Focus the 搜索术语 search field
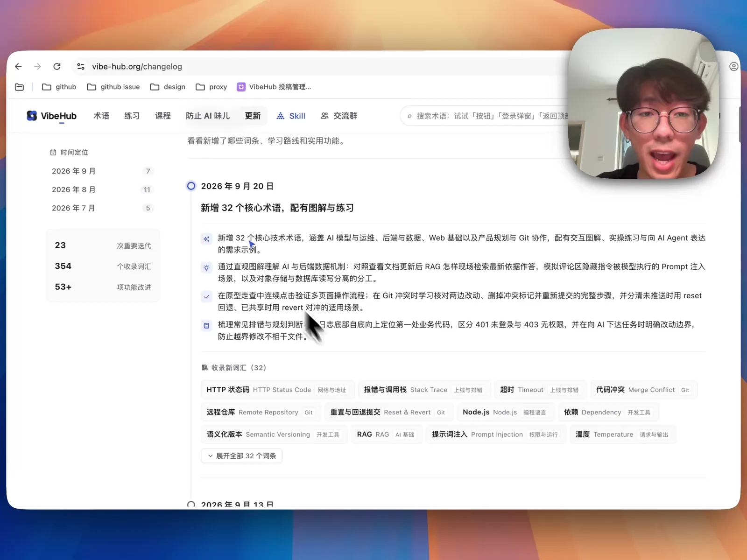 pos(486,116)
